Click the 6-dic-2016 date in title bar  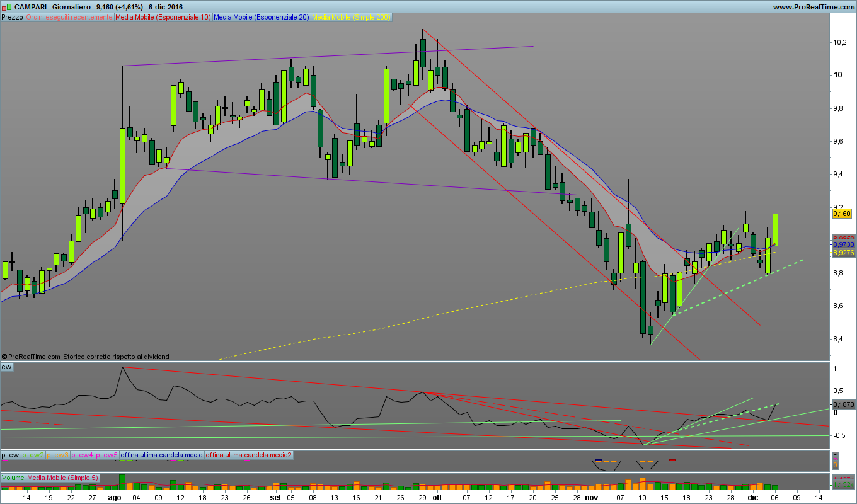[x=166, y=7]
